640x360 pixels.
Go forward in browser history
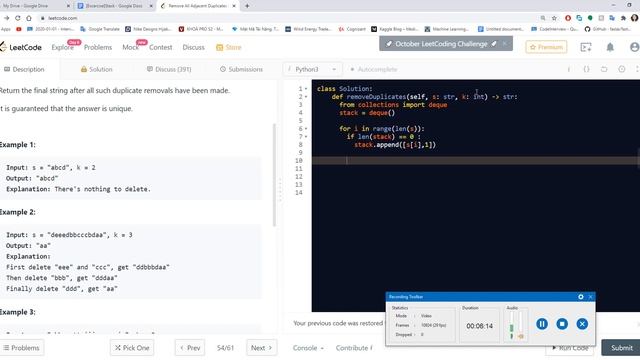pos(7,18)
